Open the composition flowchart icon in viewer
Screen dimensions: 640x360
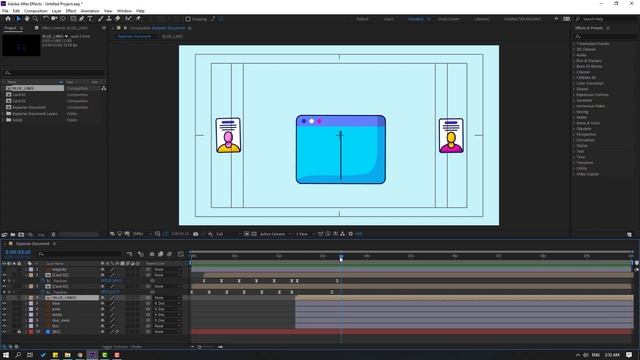342,234
